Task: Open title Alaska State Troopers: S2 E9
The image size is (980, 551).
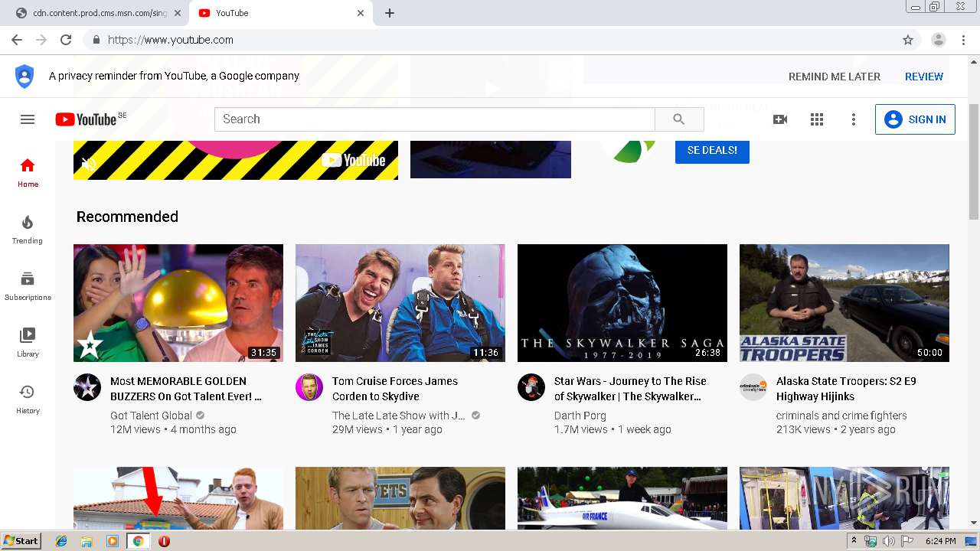Action: [x=846, y=389]
